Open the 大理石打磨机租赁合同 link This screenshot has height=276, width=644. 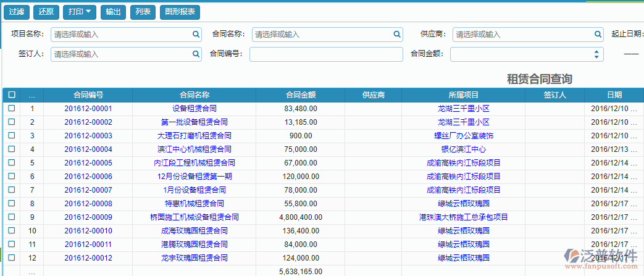[x=194, y=136]
